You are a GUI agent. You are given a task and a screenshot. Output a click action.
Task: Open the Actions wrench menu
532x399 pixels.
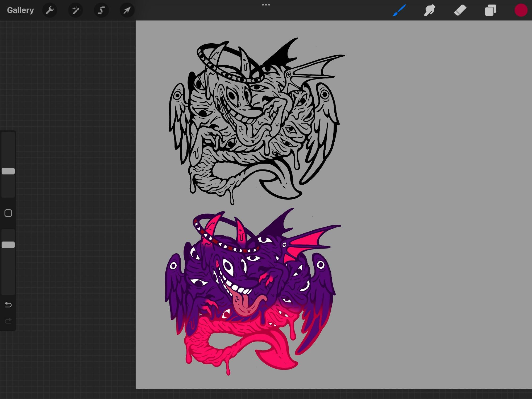[x=50, y=10]
